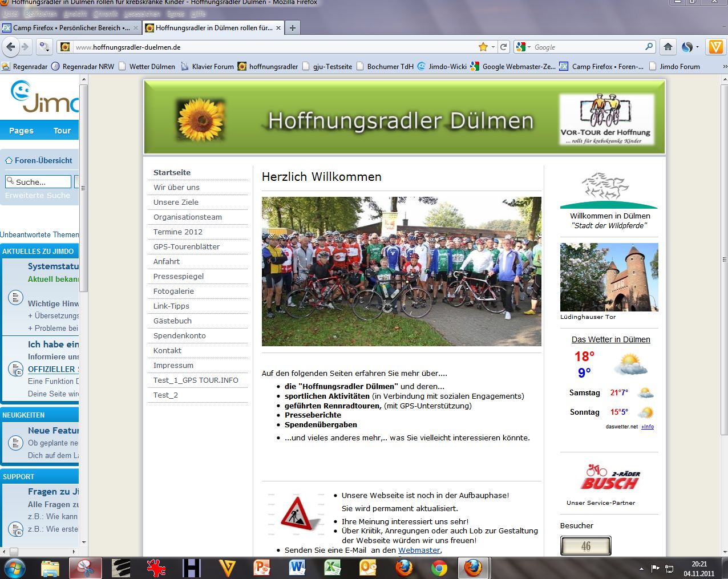Open the Das Wetter in Dülmen link
This screenshot has width=728, height=579.
tap(610, 339)
